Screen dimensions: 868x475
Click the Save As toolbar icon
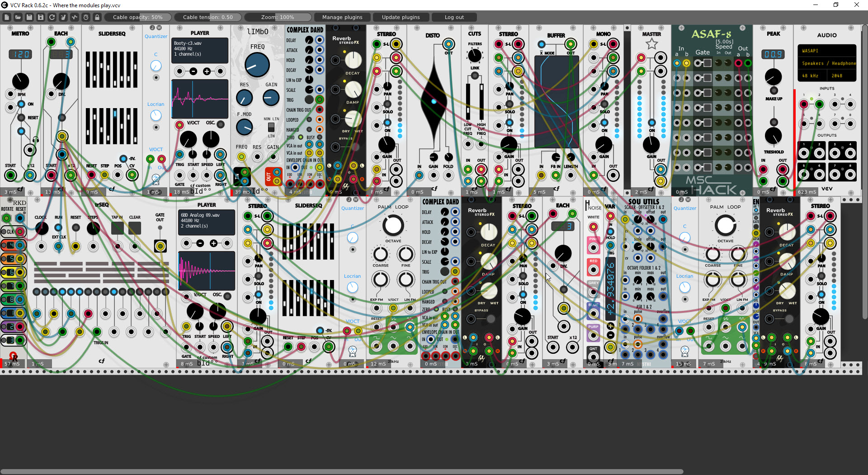click(41, 17)
